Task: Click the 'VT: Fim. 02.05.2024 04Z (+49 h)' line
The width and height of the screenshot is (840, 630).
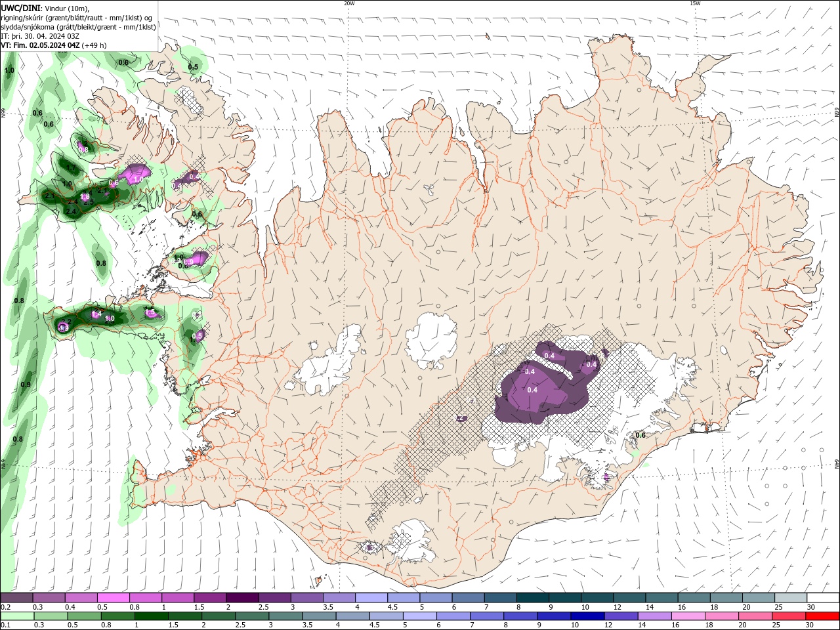Action: (54, 45)
